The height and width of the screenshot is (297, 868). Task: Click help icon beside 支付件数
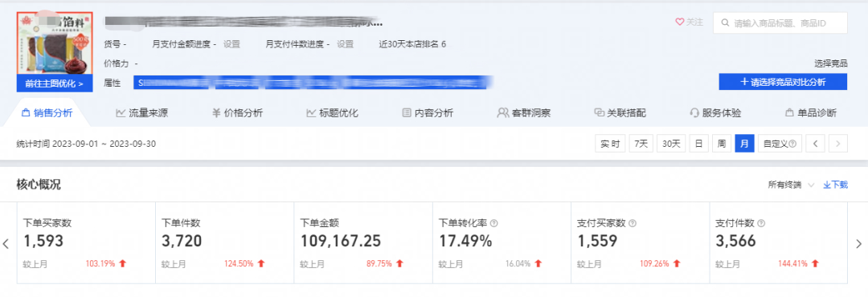761,223
